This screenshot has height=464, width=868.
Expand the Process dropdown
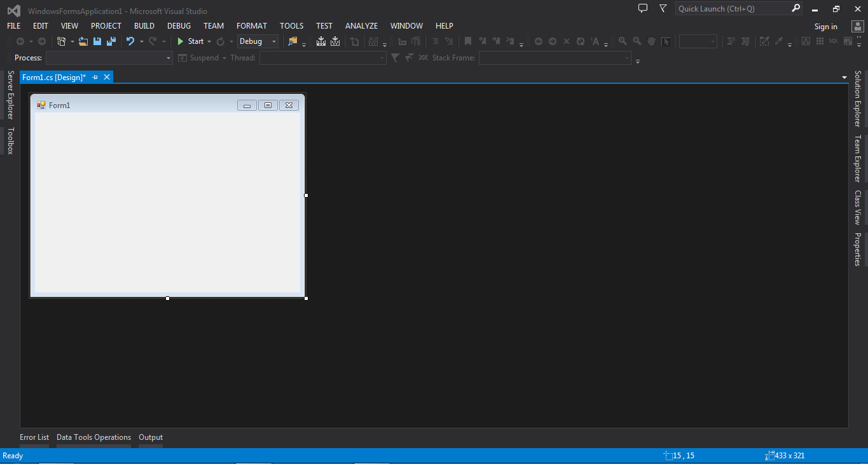[x=169, y=57]
